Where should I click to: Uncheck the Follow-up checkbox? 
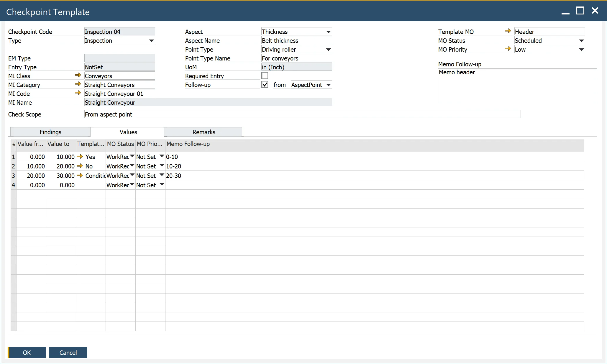(x=265, y=85)
